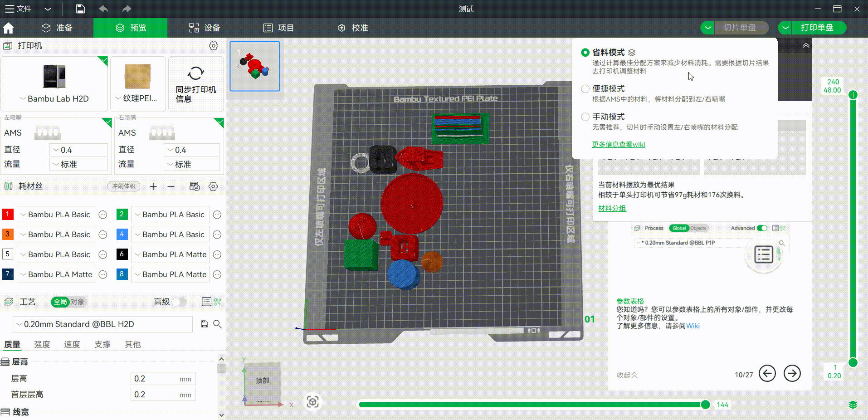Go to previous tip arrow
The image size is (868, 420).
(x=767, y=374)
